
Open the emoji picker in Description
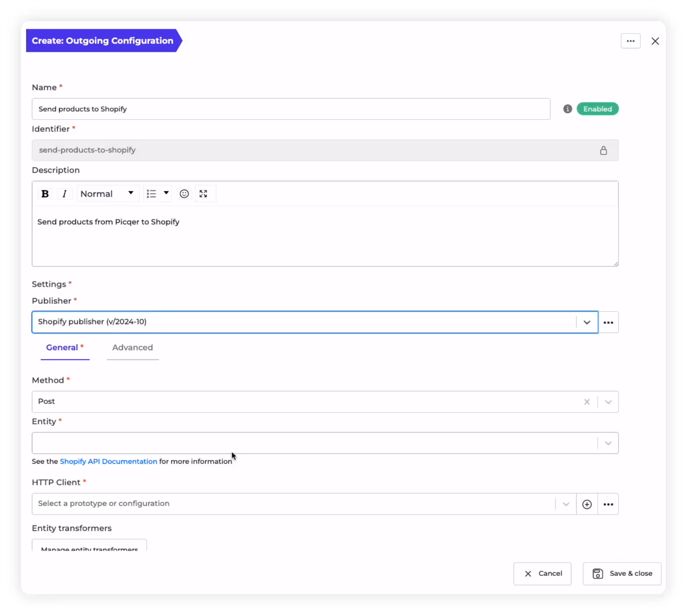pos(184,194)
